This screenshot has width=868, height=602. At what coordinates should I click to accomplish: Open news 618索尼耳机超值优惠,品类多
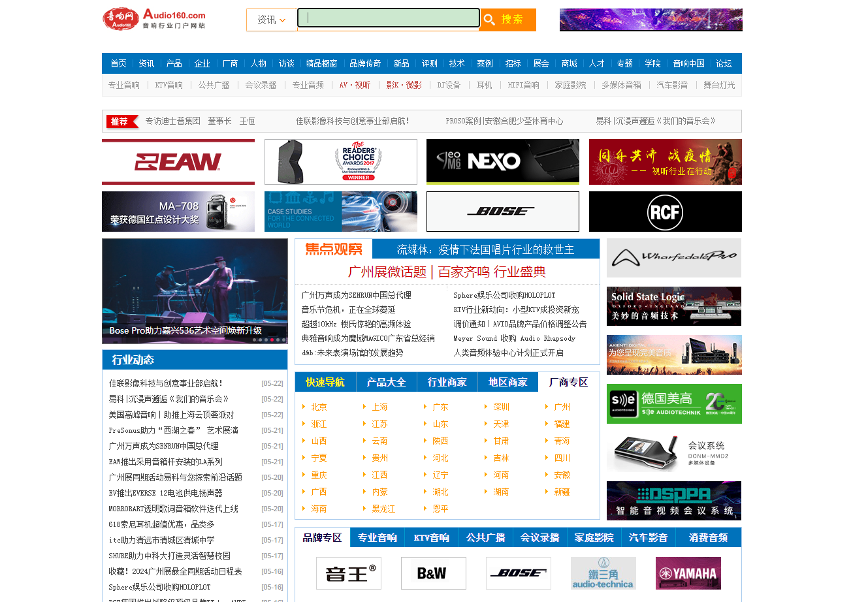pyautogui.click(x=161, y=524)
